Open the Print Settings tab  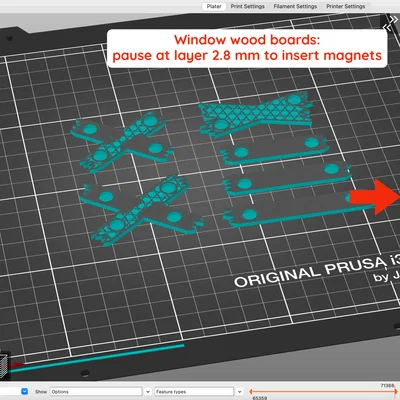pyautogui.click(x=247, y=6)
